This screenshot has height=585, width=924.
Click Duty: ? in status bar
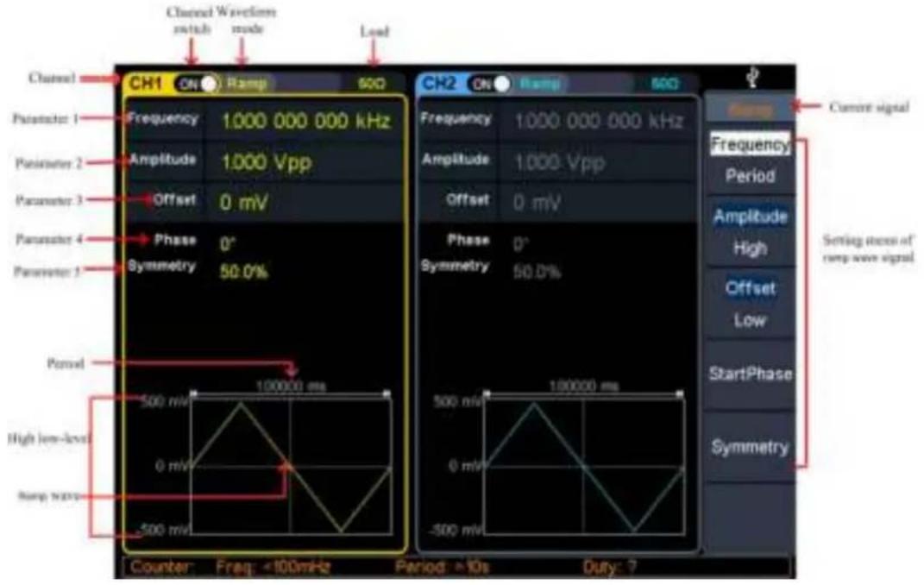[610, 568]
